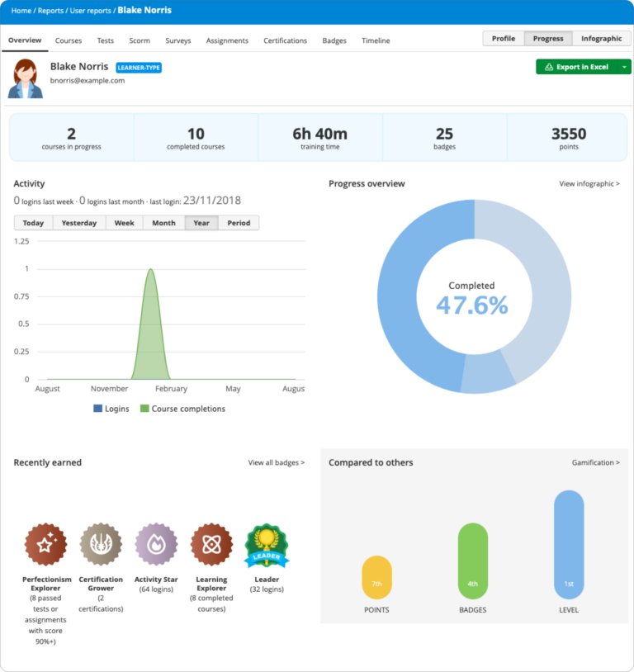Open the Timeline tab
634x672 pixels.
[376, 40]
